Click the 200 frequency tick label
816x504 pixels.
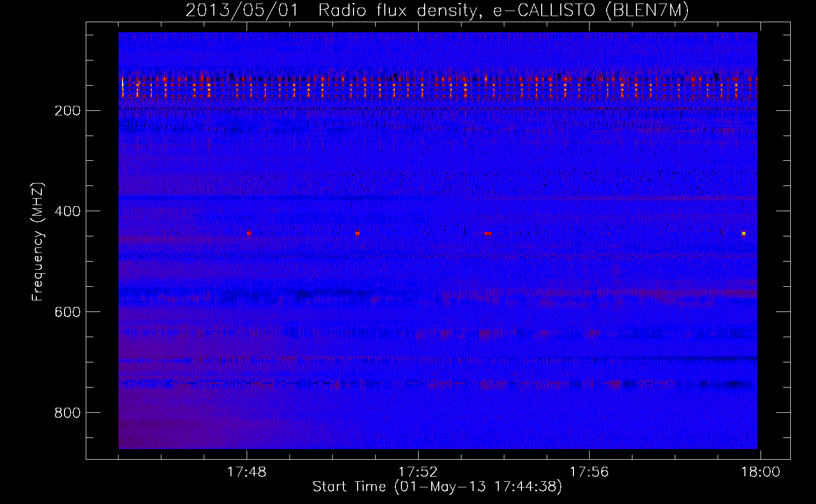[67, 110]
